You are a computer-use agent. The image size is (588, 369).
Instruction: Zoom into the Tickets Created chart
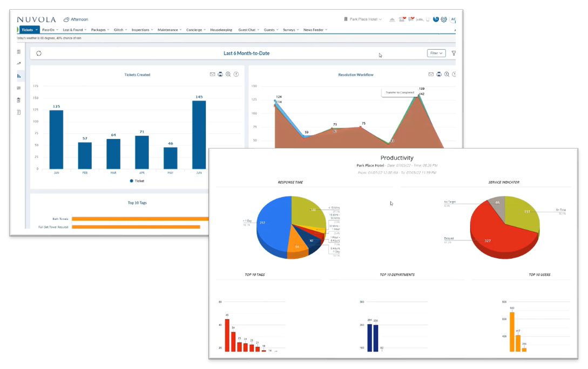(228, 75)
